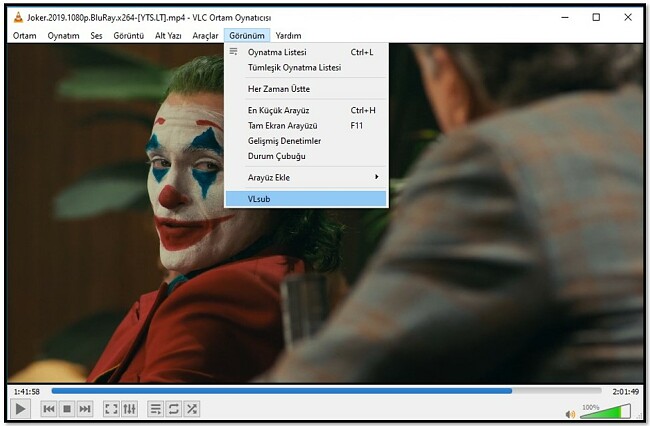Image resolution: width=650 pixels, height=426 pixels.
Task: Close the open Görünüm menu
Action: [x=247, y=36]
